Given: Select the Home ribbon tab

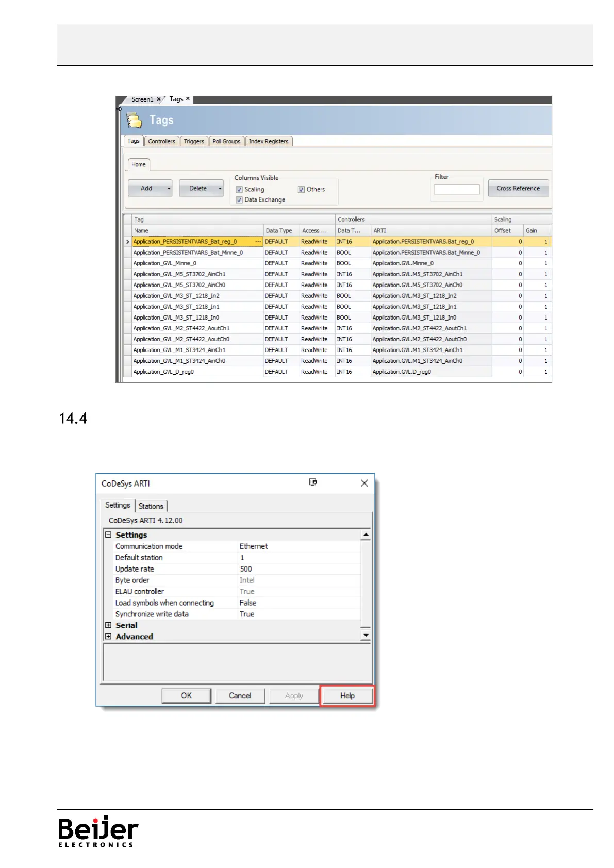Looking at the screenshot, I should pos(139,164).
